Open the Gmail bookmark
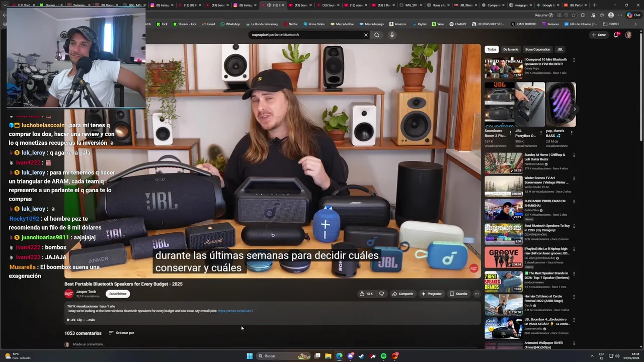This screenshot has width=644, height=362. pos(208,24)
